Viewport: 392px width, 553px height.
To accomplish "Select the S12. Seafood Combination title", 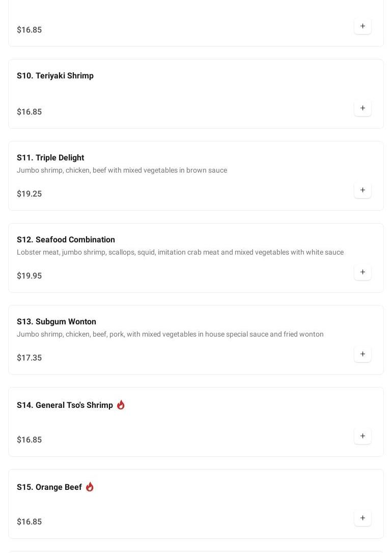I will (x=66, y=240).
